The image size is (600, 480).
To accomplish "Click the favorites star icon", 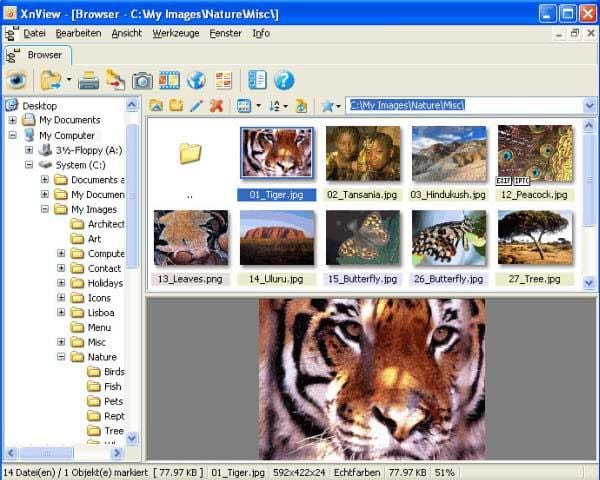I will point(328,106).
